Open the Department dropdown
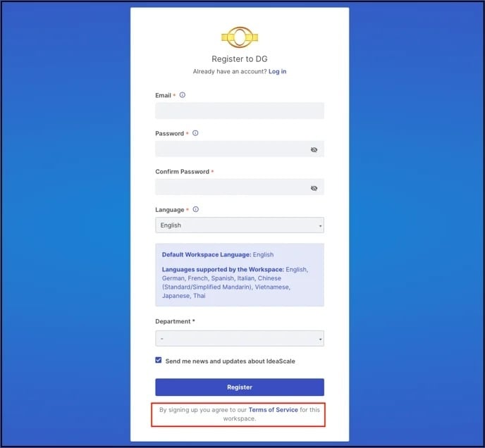The width and height of the screenshot is (485, 448). coord(240,339)
